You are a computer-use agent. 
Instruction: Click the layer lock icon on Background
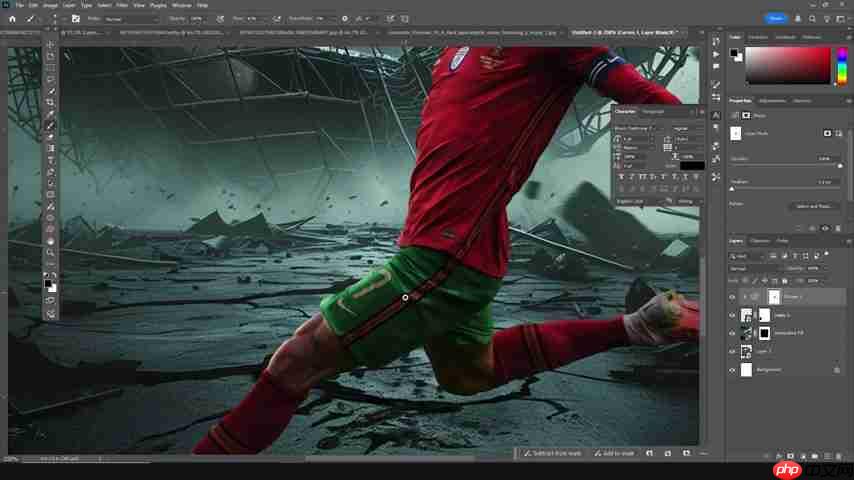[836, 370]
